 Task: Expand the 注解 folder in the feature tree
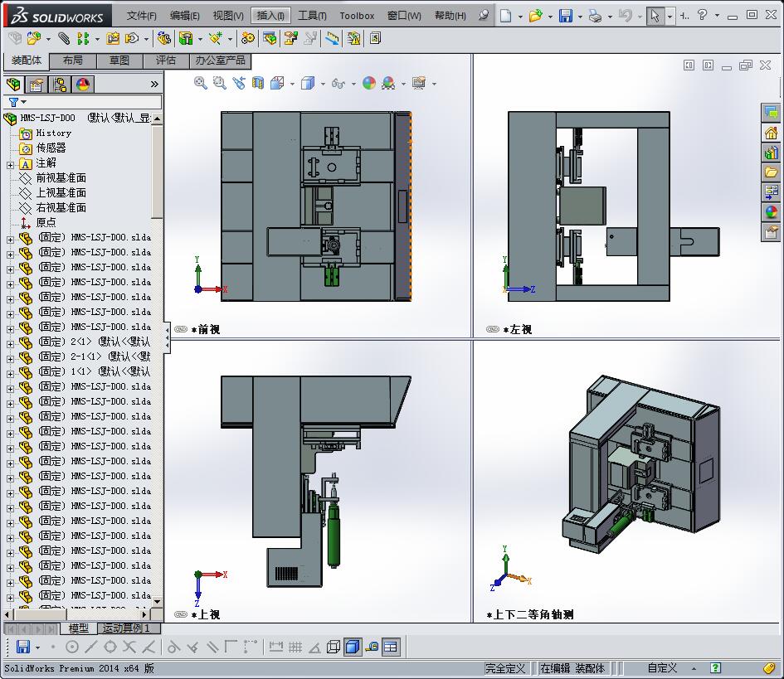pyautogui.click(x=11, y=163)
